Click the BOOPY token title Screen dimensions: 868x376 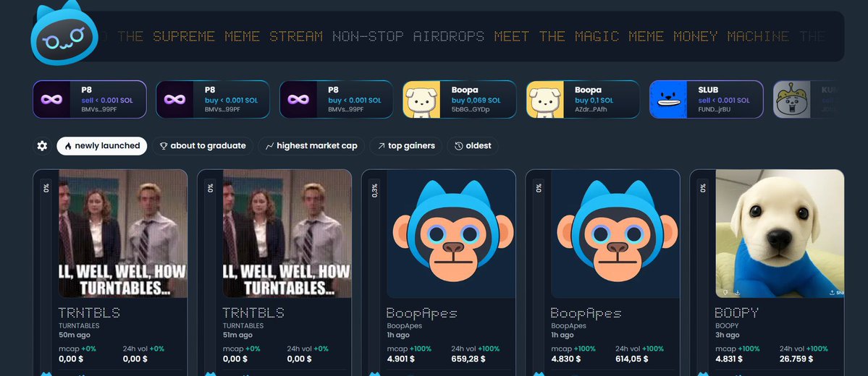[737, 313]
